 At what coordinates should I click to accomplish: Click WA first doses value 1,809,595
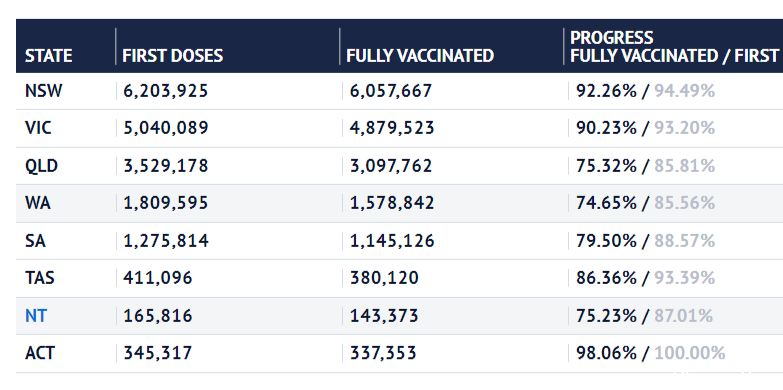[x=166, y=203]
